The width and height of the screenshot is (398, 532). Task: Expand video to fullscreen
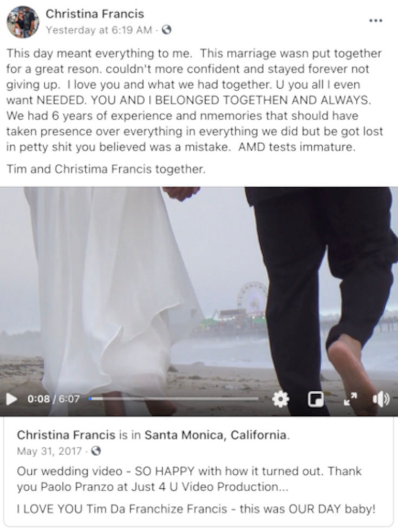coord(350,399)
